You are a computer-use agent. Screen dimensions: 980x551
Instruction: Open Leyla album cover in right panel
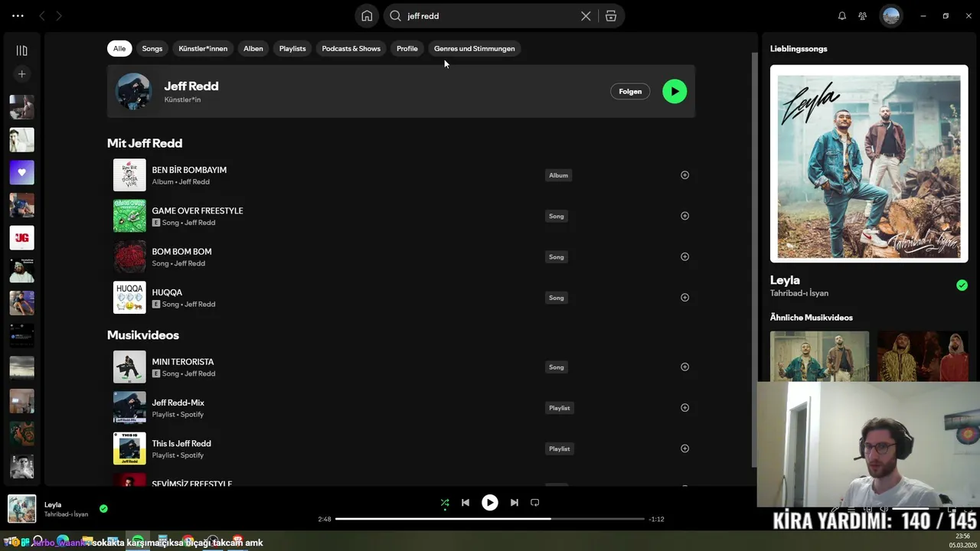[869, 163]
